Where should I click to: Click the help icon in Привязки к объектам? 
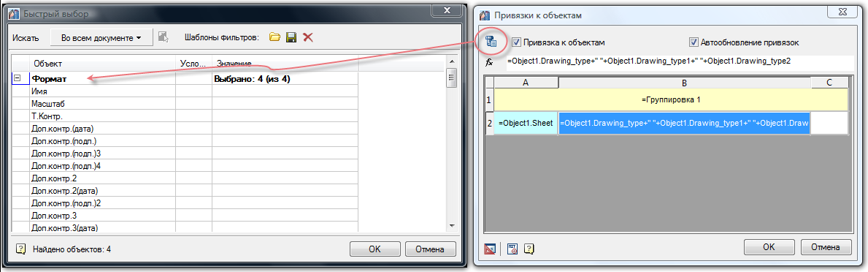(529, 248)
